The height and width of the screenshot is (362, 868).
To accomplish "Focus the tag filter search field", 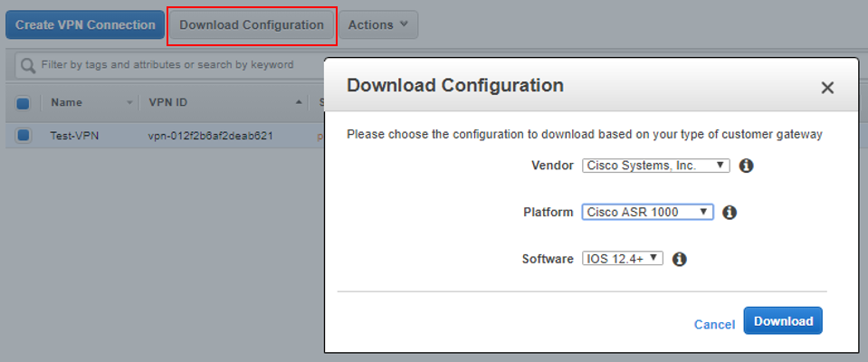I will pos(172,65).
